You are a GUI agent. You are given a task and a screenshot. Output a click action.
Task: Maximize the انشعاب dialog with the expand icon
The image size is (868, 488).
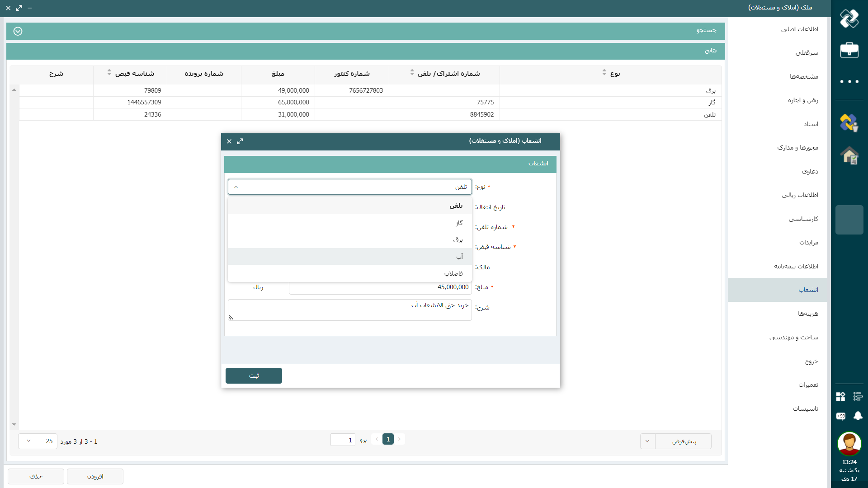[240, 141]
